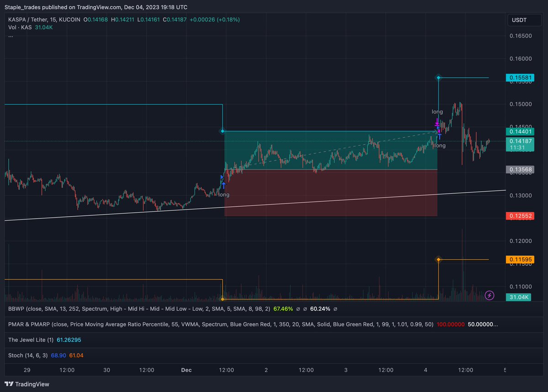Image resolution: width=548 pixels, height=392 pixels.
Task: Click the BBWP value 60.24%
Action: (320, 309)
